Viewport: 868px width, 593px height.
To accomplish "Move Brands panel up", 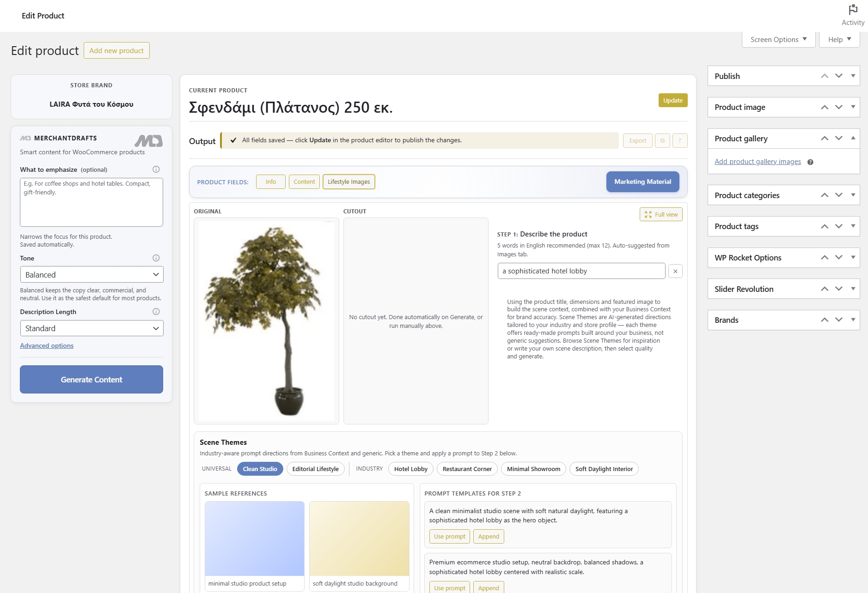I will pyautogui.click(x=825, y=320).
